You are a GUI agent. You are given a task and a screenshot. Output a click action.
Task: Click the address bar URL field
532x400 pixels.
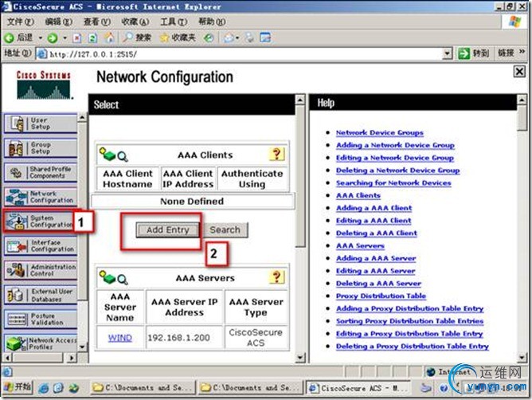(241, 53)
